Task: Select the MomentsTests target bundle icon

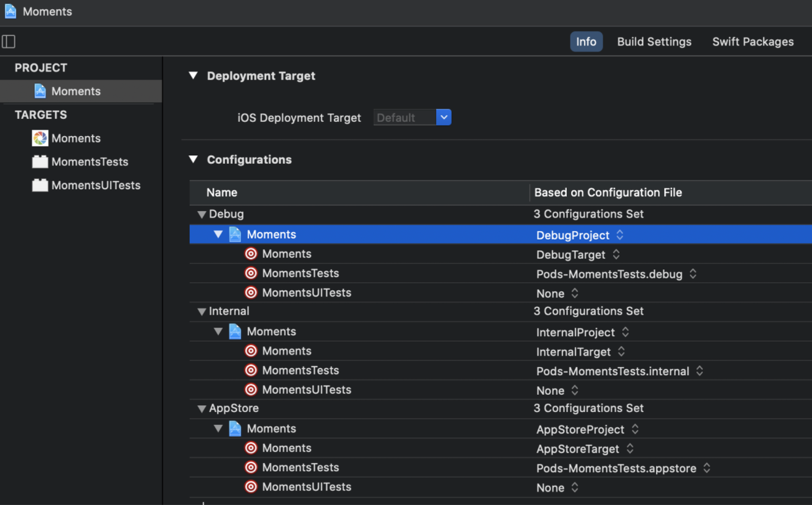Action: (x=40, y=162)
